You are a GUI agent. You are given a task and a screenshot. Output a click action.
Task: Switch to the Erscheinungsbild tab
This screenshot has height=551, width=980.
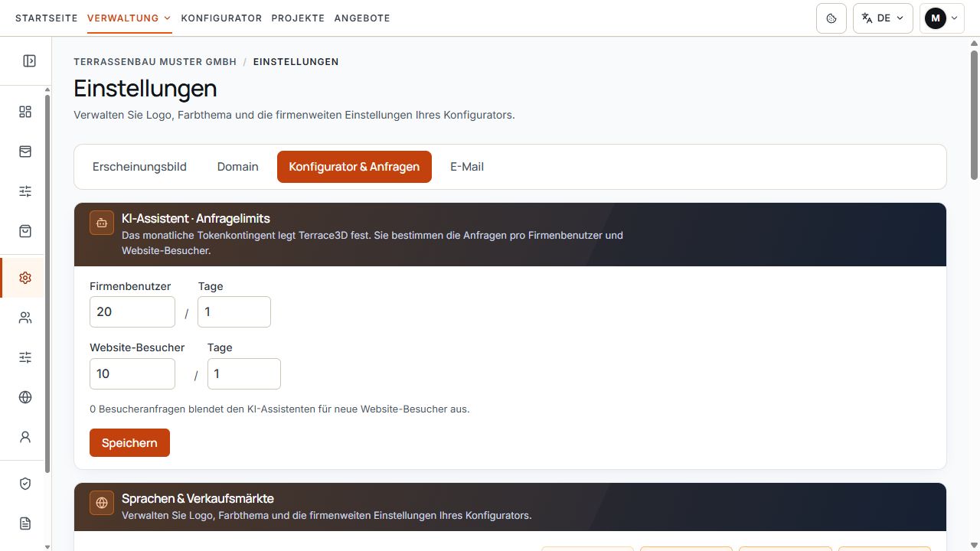pos(139,167)
